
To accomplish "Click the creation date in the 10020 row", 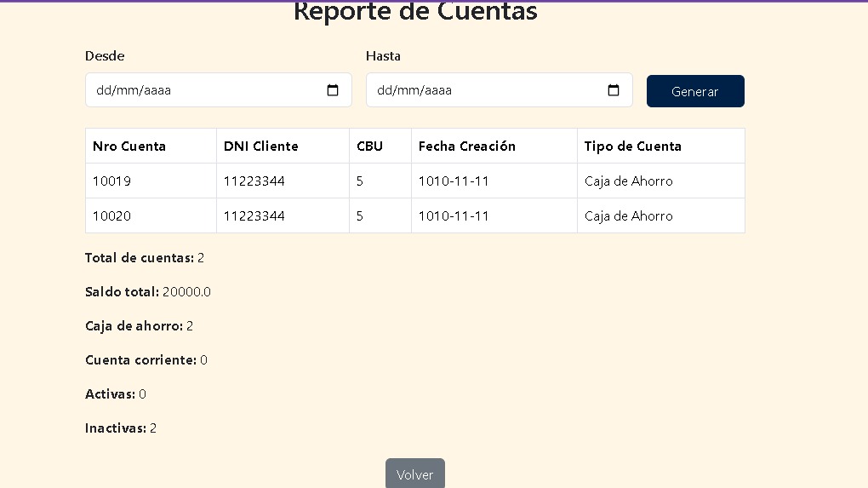I will click(x=454, y=216).
